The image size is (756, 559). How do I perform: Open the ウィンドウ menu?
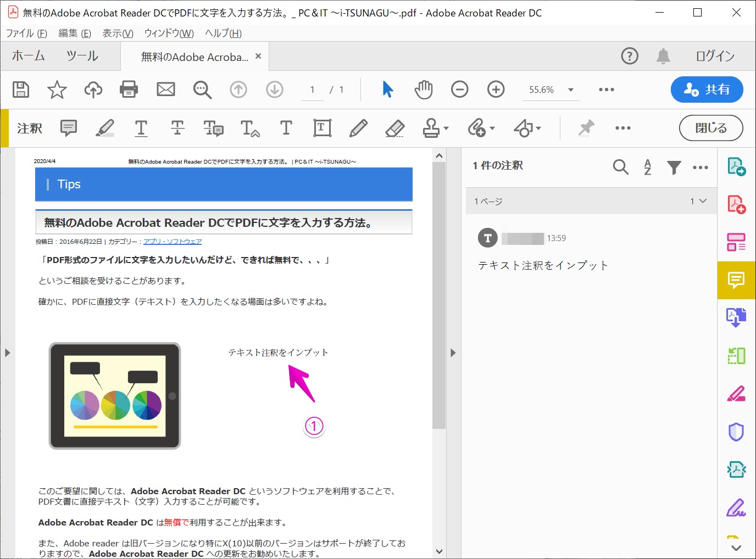click(169, 33)
